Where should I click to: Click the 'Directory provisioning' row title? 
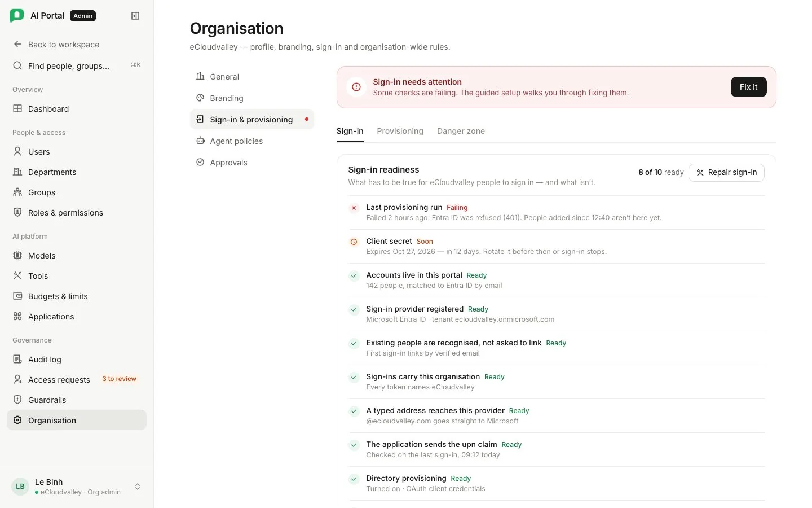click(x=406, y=478)
